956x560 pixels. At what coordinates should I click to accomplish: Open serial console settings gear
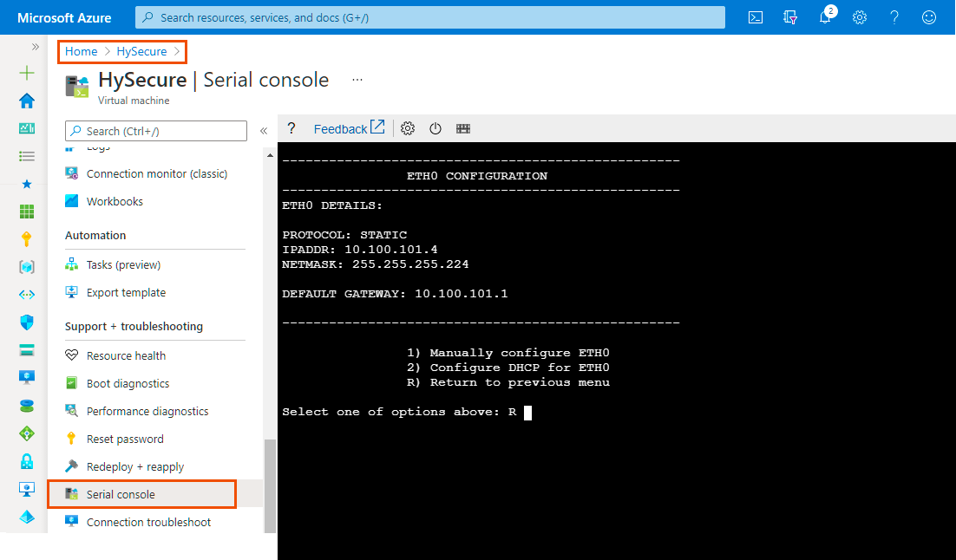(408, 128)
